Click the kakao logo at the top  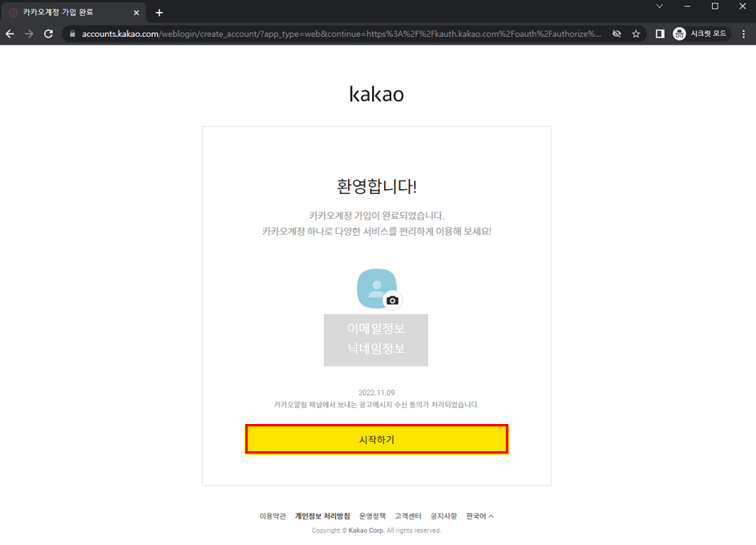pos(377,94)
